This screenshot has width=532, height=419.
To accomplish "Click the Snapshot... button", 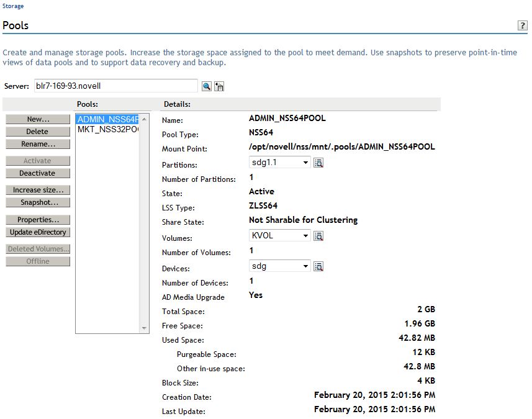I will [x=38, y=202].
